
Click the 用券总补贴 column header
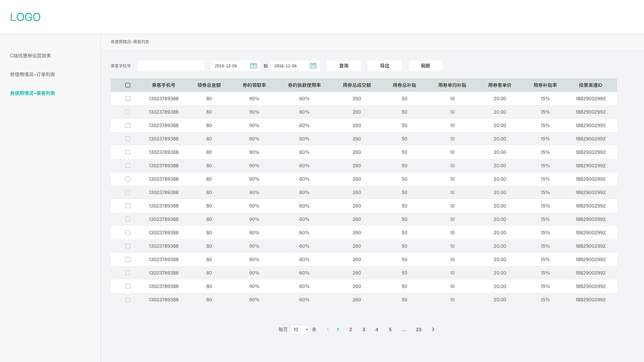(405, 85)
